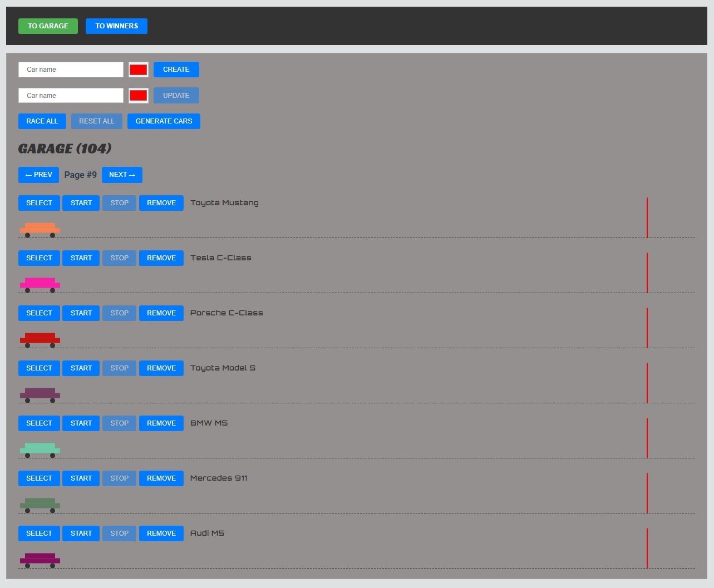Switch to the To Winners page
Screen dimensions: 714x588
pyautogui.click(x=116, y=26)
